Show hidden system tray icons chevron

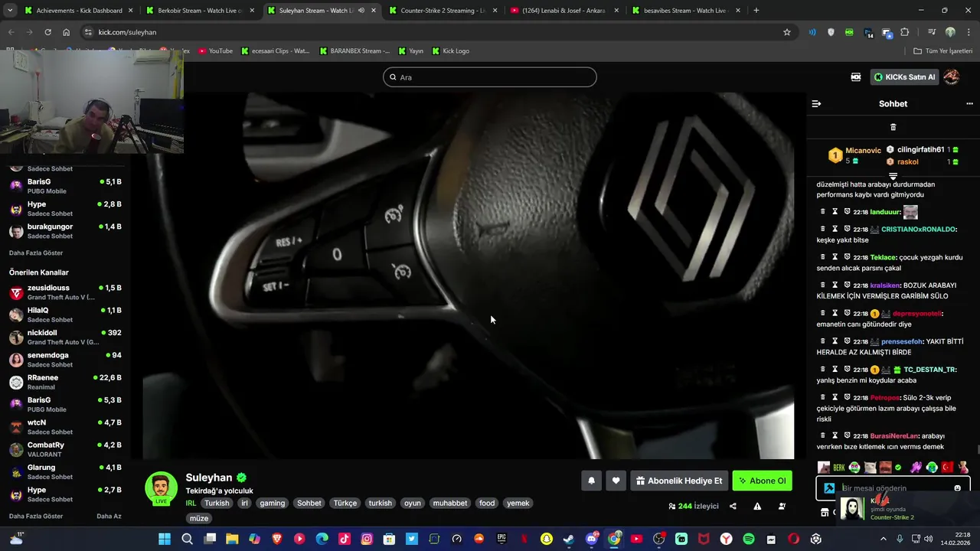point(883,539)
